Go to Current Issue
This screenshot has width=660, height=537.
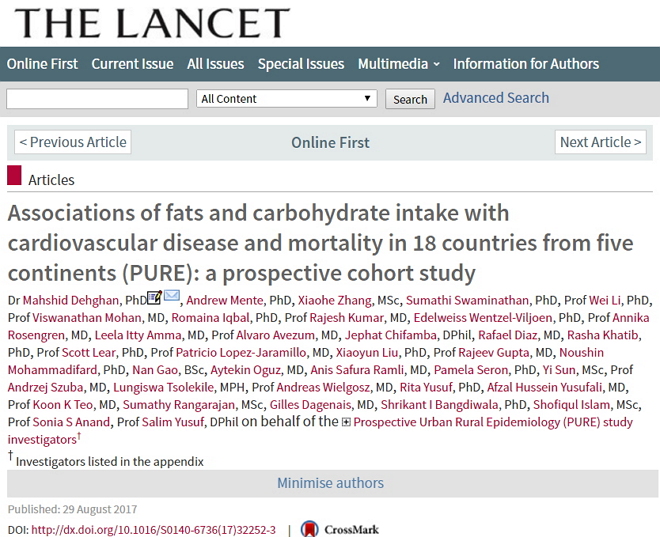tap(132, 64)
